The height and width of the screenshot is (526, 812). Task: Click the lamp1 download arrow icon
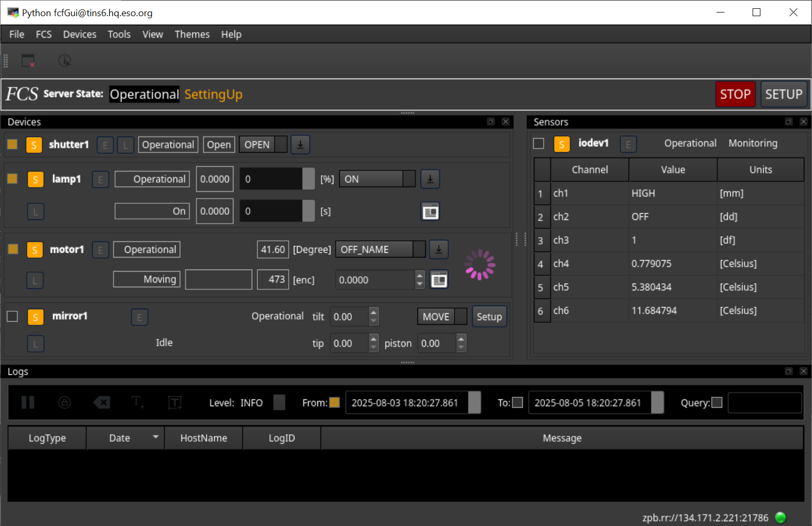(430, 179)
